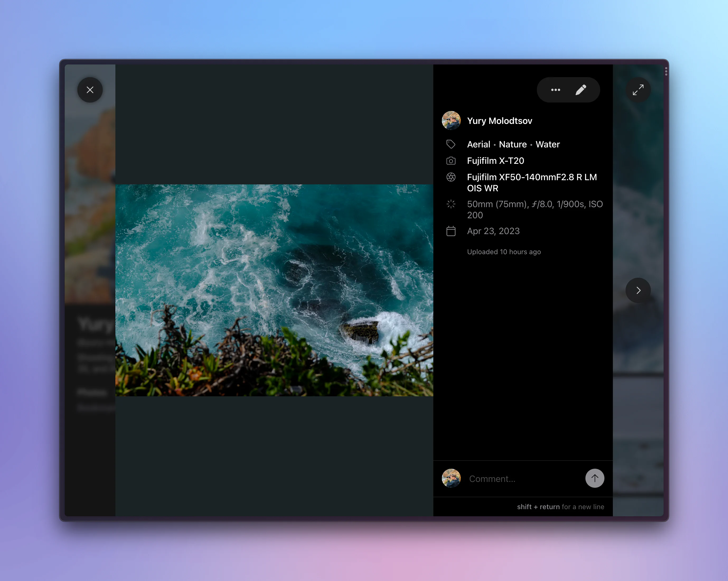The height and width of the screenshot is (581, 728).
Task: Expand photo to fullscreen view
Action: pos(638,90)
